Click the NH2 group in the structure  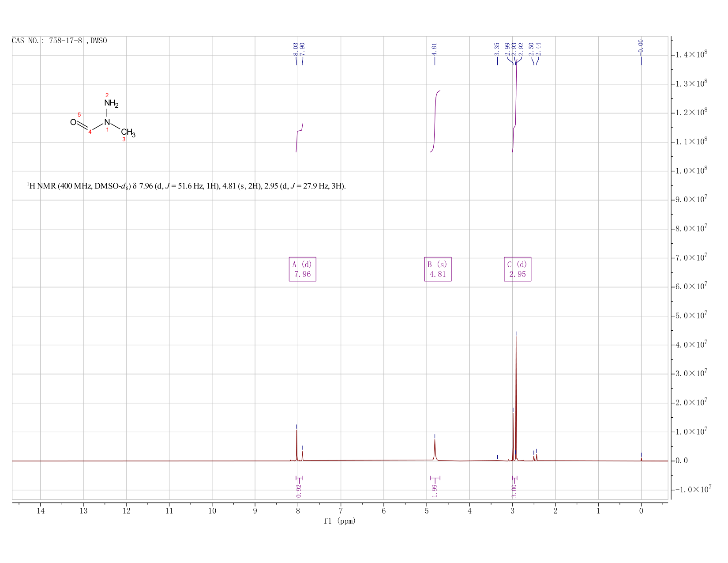pyautogui.click(x=111, y=104)
